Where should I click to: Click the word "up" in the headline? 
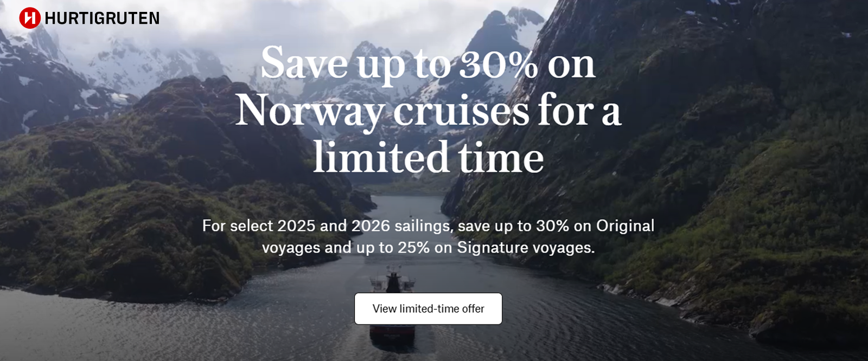coord(381,65)
